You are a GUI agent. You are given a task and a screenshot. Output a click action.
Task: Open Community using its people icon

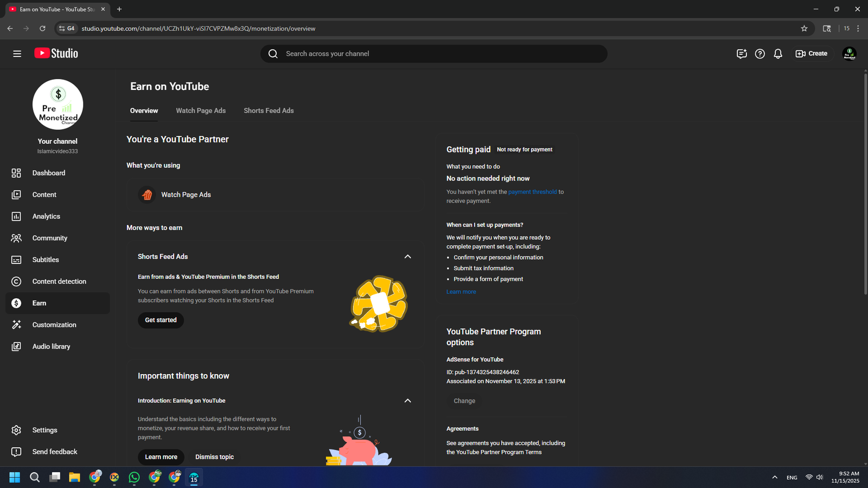[16, 238]
